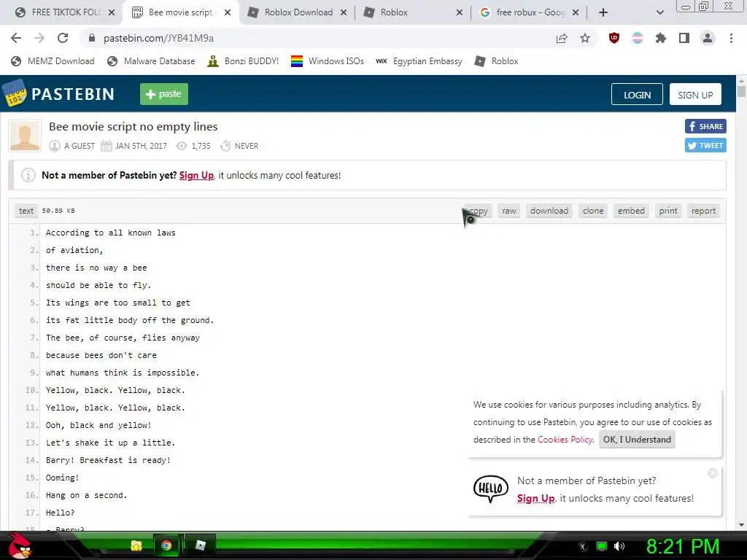Share paste on Facebook
The width and height of the screenshot is (747, 560).
point(705,126)
